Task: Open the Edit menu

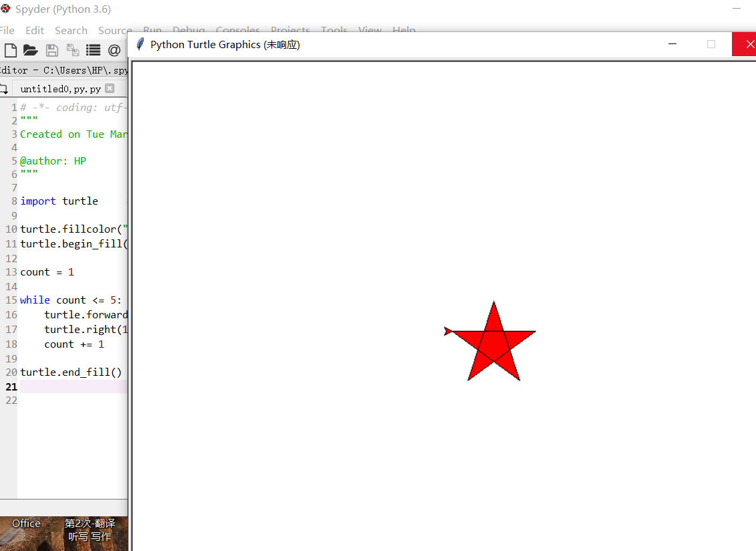Action: (35, 30)
